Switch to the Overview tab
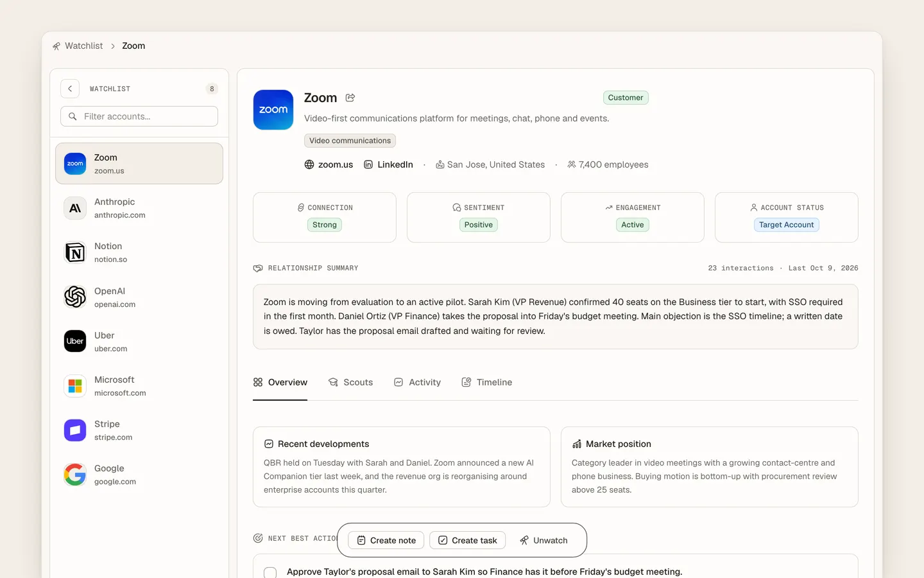 coord(280,382)
